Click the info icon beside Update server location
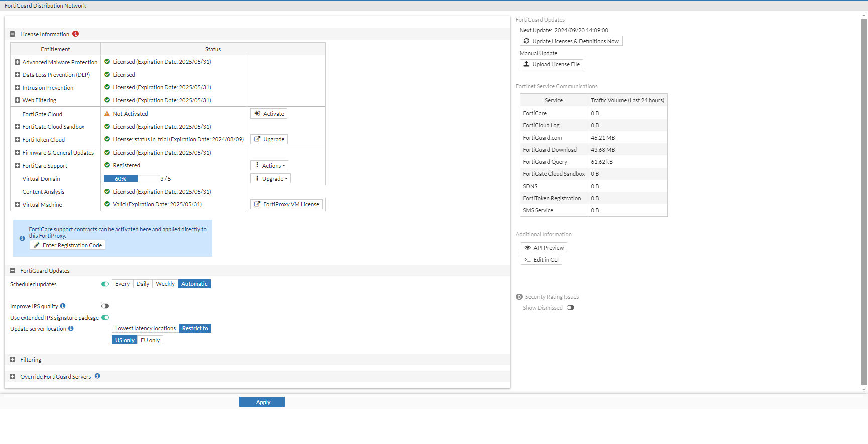The image size is (868, 444). (71, 329)
